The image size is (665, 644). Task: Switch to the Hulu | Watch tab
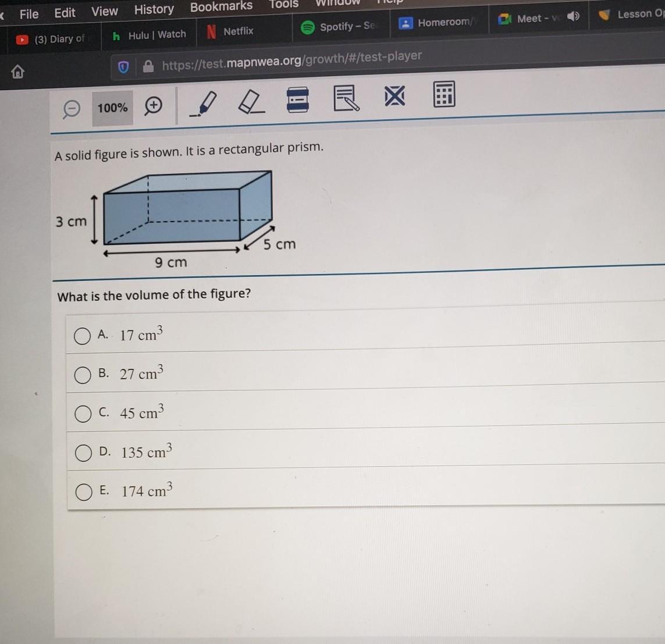[149, 35]
